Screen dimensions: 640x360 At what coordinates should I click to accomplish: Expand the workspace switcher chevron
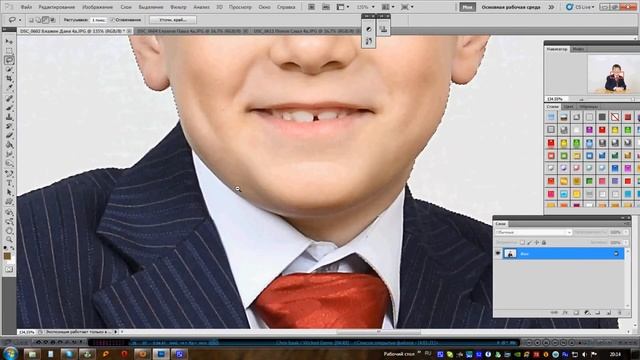(551, 7)
